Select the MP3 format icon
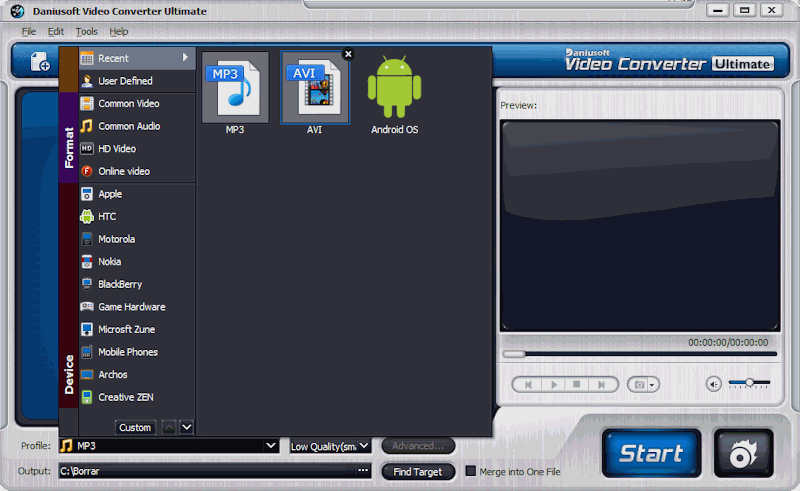The height and width of the screenshot is (491, 800). (235, 87)
